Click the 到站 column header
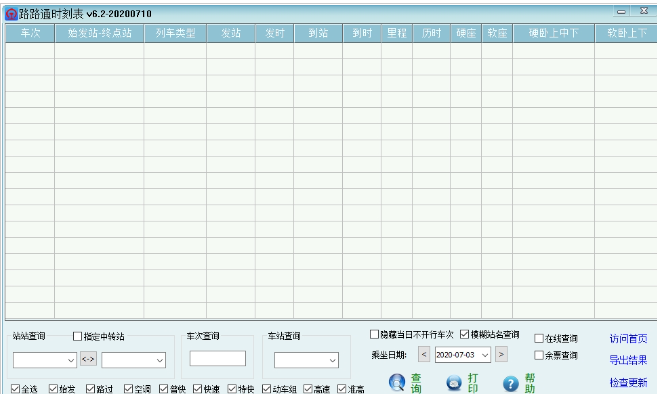Image resolution: width=657 pixels, height=394 pixels. pos(318,33)
